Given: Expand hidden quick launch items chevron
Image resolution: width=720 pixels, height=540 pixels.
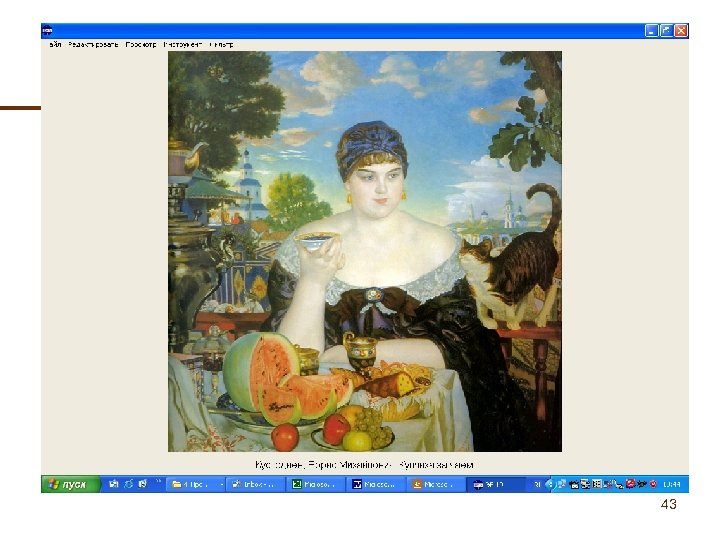Looking at the screenshot, I should 158,482.
